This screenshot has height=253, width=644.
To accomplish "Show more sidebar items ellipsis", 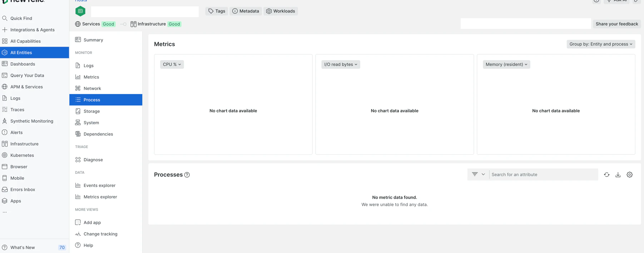I will pyautogui.click(x=5, y=212).
